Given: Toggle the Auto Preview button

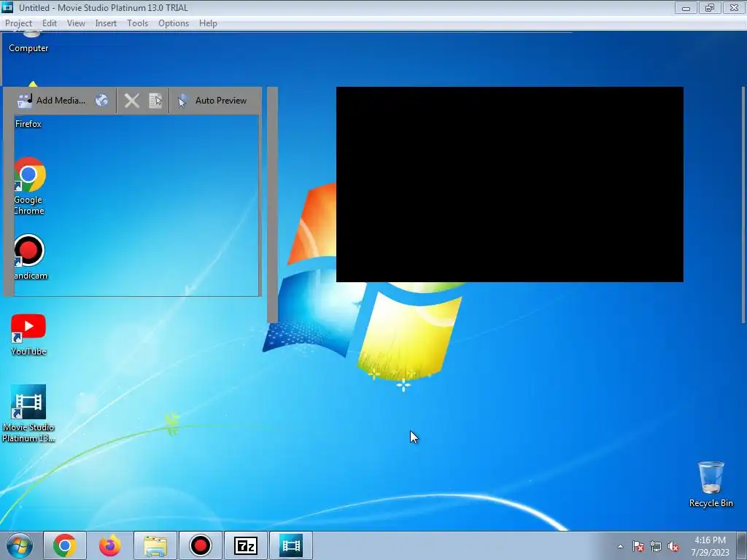Looking at the screenshot, I should (x=212, y=101).
